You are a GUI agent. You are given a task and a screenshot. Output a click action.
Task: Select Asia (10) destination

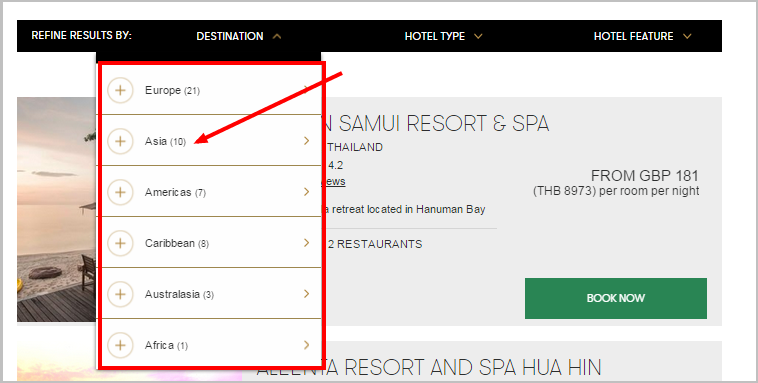165,141
